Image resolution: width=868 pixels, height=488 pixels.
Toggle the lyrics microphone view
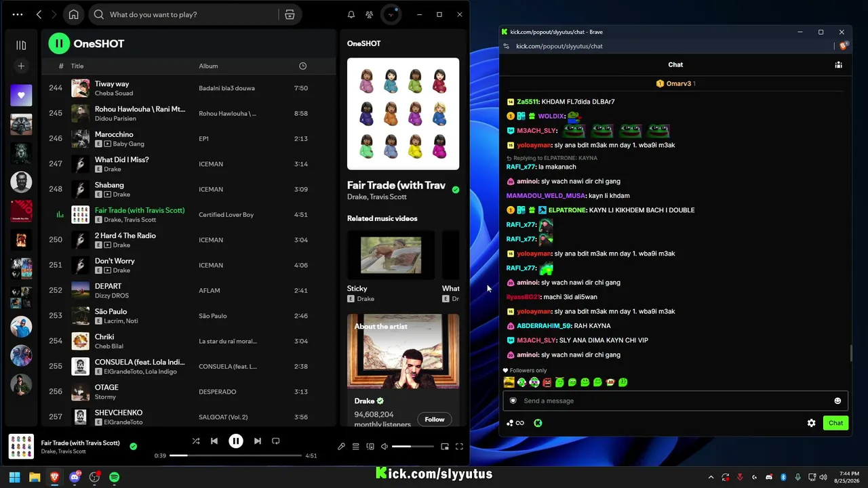[341, 447]
